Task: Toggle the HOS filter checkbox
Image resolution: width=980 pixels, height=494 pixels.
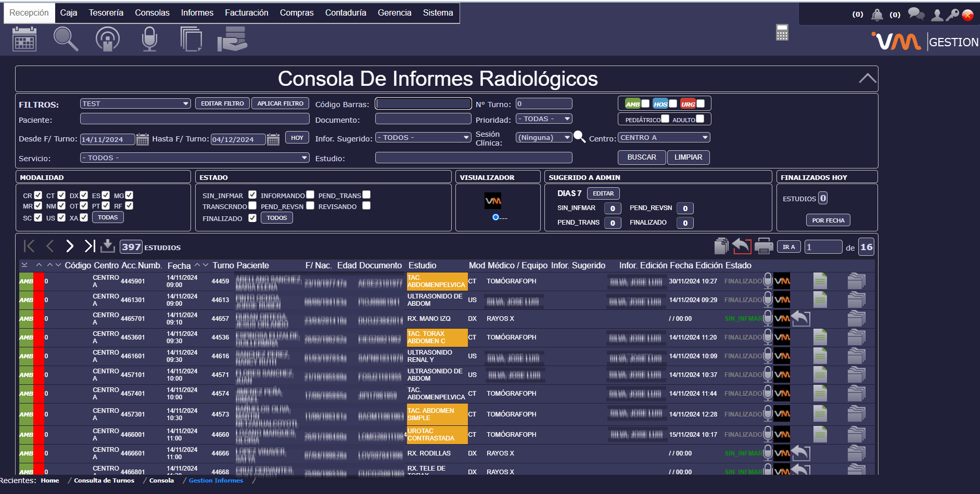Action: 673,103
